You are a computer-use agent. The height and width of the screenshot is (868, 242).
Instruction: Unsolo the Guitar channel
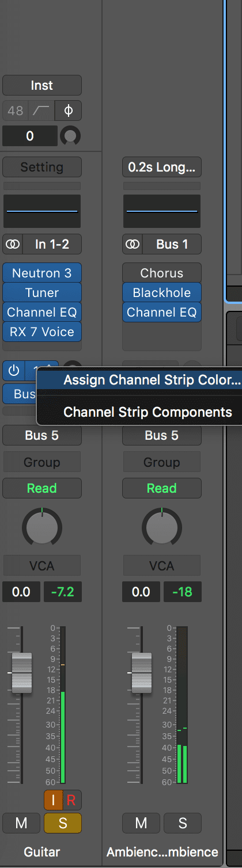tap(63, 823)
